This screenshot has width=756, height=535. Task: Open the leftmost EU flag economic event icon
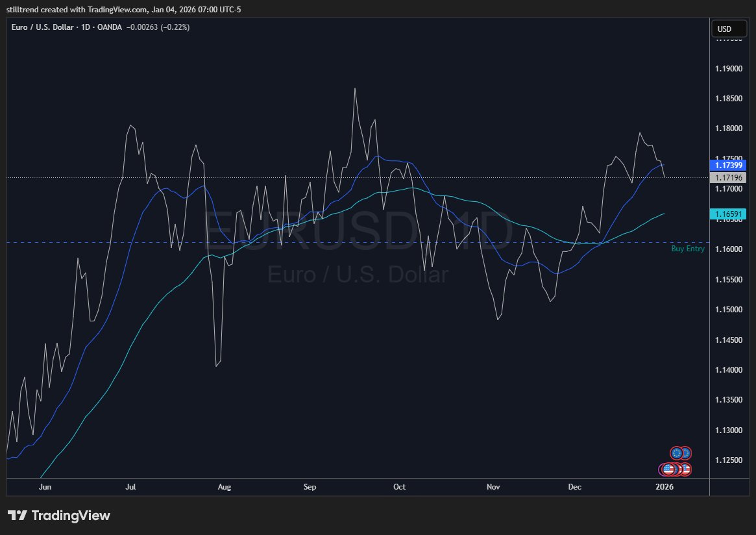point(677,453)
